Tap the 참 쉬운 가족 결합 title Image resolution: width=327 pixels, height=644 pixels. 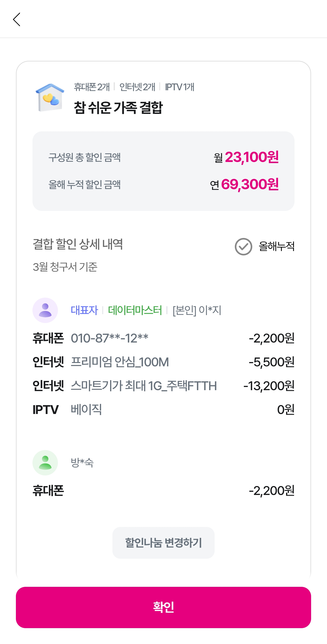118,108
